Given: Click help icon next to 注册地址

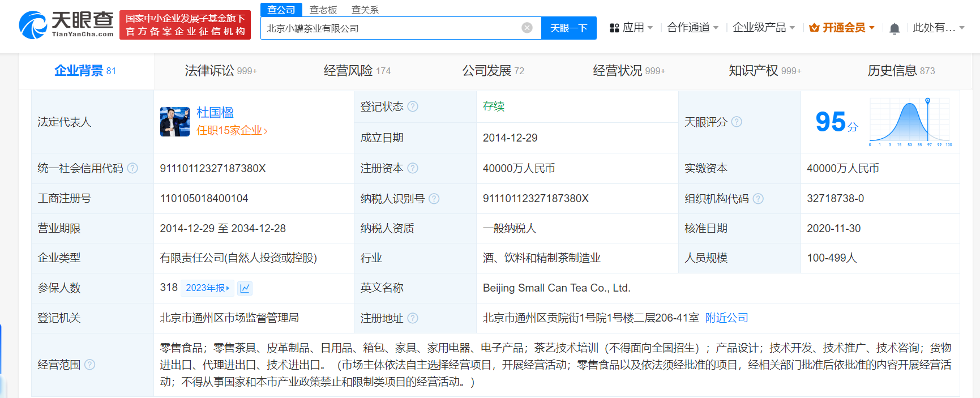Looking at the screenshot, I should 413,318.
